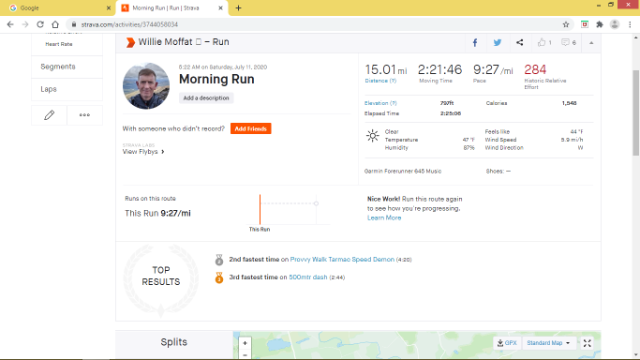640x360 pixels.
Task: Click the This Run bar in chart
Action: (x=260, y=209)
